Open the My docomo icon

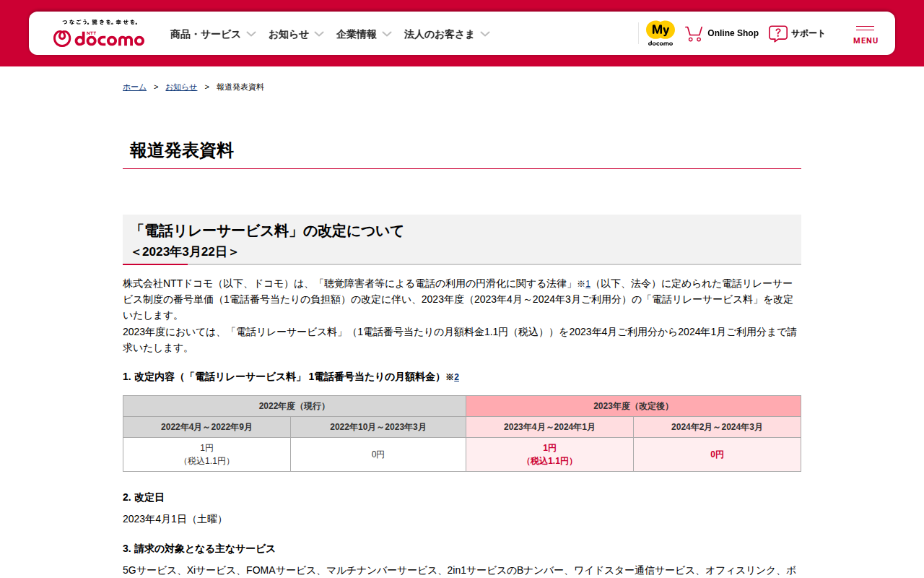point(661,33)
